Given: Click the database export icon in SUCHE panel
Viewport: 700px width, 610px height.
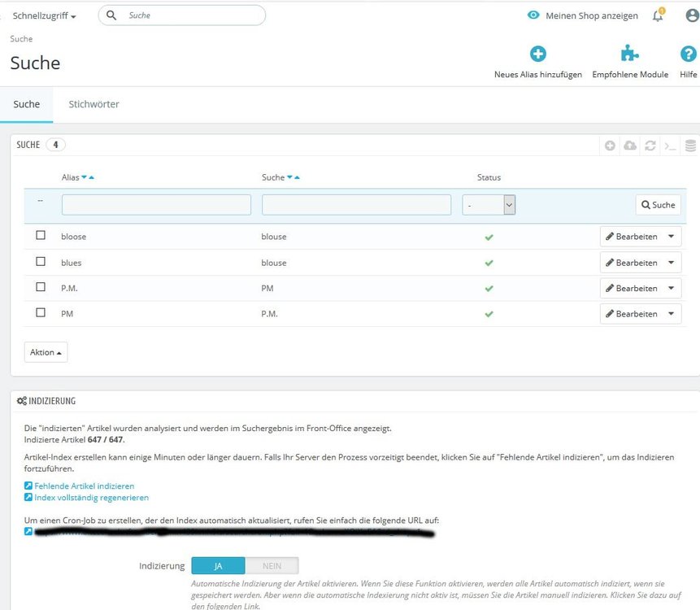Looking at the screenshot, I should tap(690, 145).
